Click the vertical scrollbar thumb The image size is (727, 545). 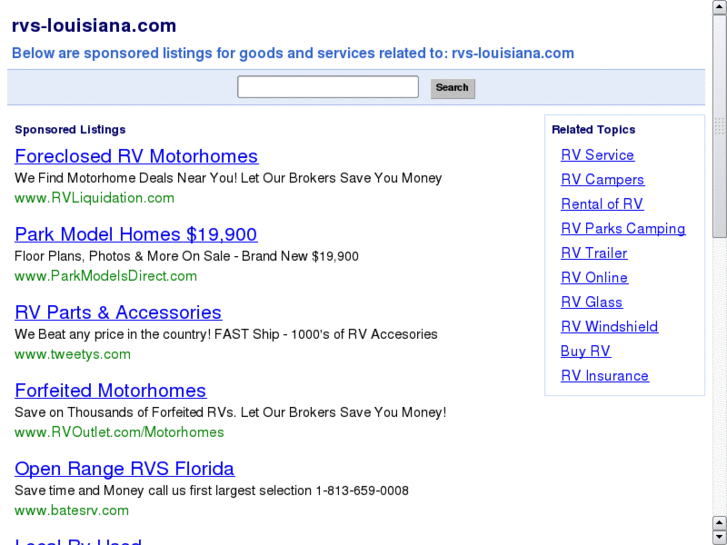(x=719, y=126)
